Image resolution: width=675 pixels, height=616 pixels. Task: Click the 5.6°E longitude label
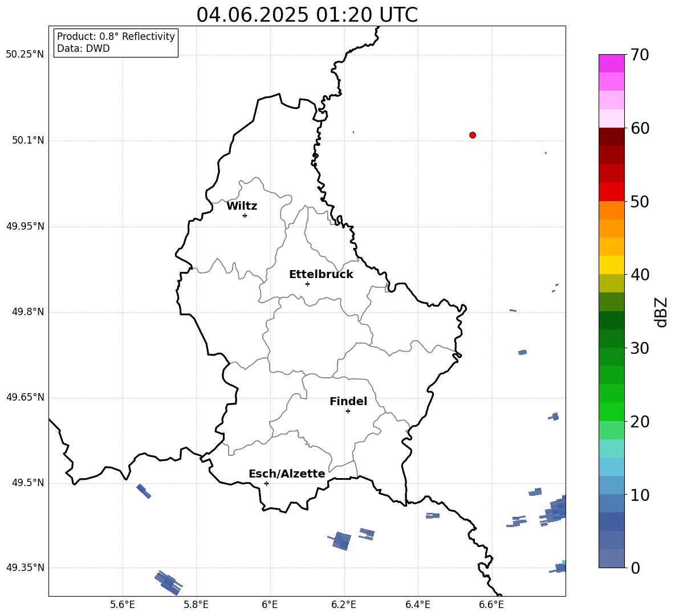pyautogui.click(x=123, y=605)
